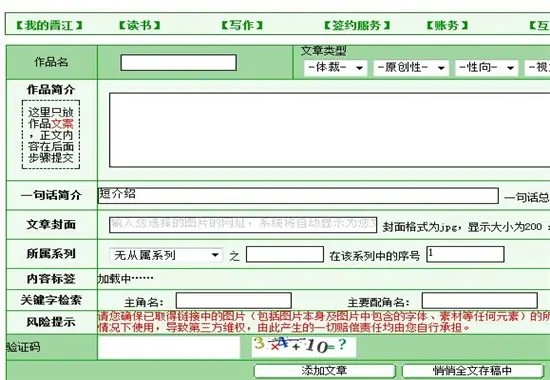The width and height of the screenshot is (550, 380).
Task: Open the 账务 menu item
Action: point(447,25)
